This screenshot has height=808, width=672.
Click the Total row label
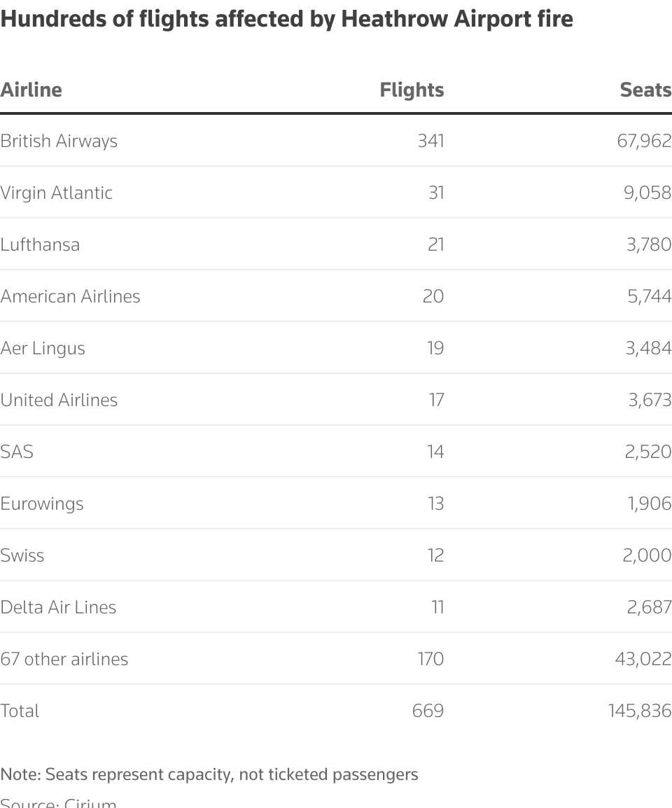20,711
